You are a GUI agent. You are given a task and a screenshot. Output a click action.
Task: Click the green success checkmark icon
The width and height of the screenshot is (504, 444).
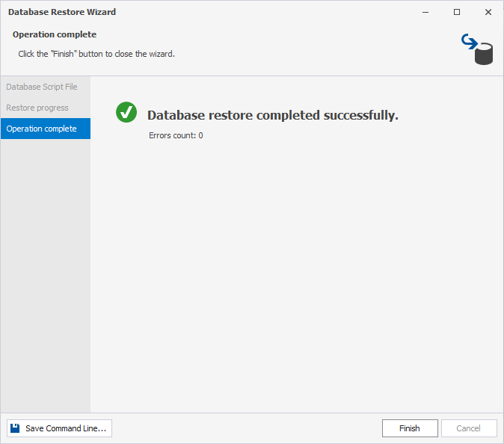[x=126, y=112]
